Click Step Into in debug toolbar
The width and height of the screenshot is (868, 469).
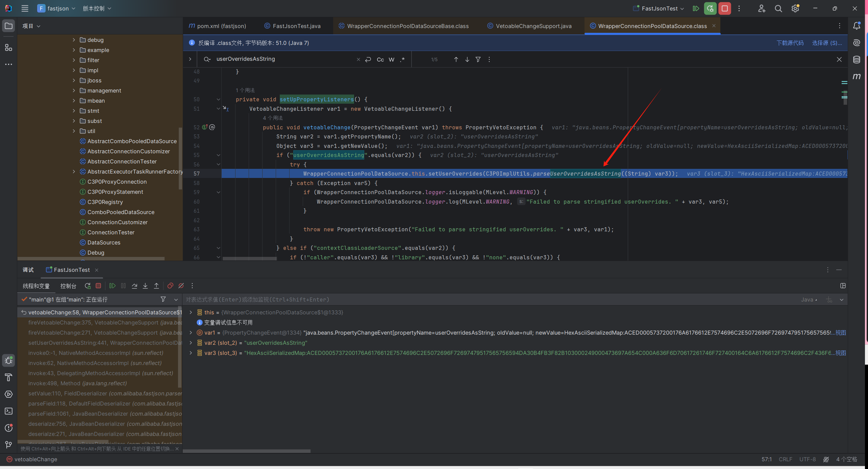coord(145,286)
